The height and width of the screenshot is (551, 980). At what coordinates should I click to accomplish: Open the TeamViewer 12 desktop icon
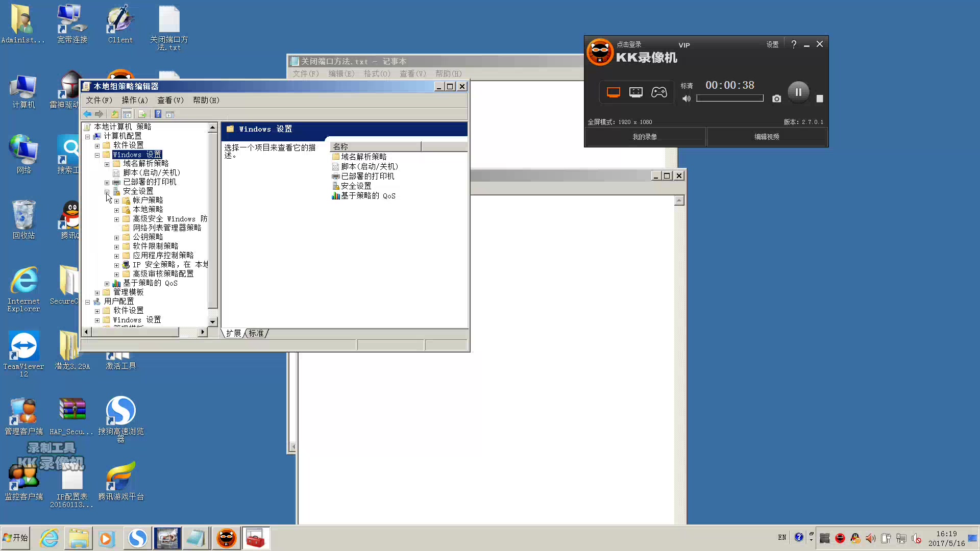pos(23,354)
